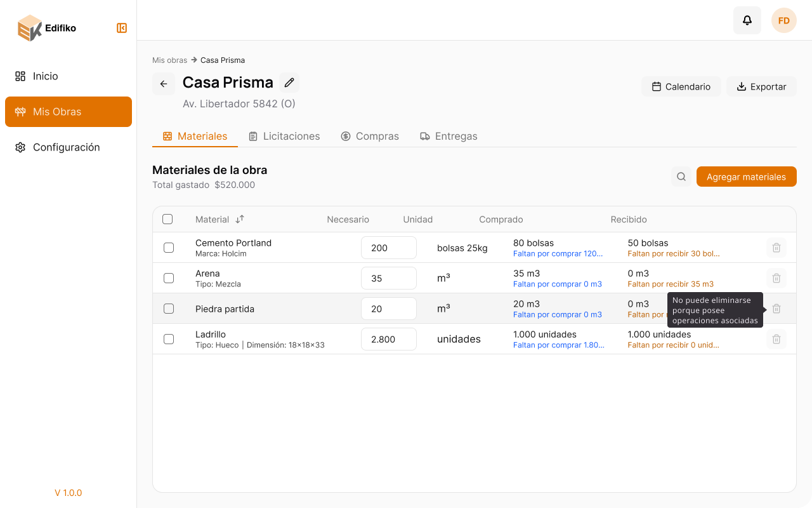Click the 'Total gastado $520.000' text
Image resolution: width=812 pixels, height=508 pixels.
click(204, 185)
